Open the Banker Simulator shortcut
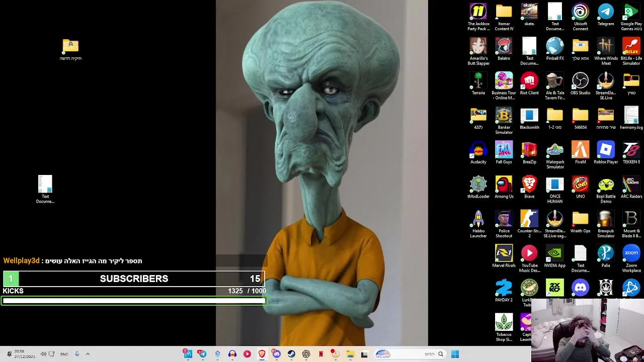This screenshot has width=644, height=362. click(504, 121)
